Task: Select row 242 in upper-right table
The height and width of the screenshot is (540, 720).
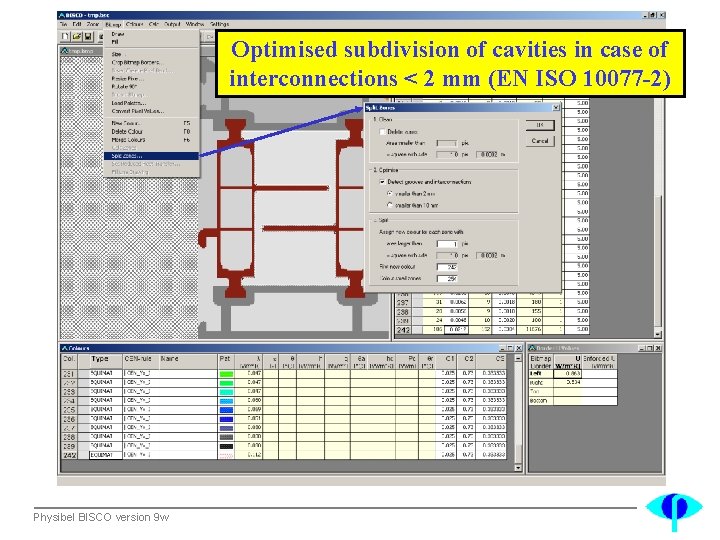Action: pos(403,330)
